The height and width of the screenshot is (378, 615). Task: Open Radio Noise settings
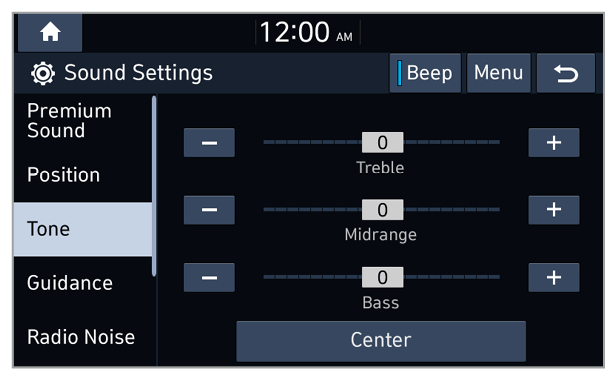(x=83, y=337)
